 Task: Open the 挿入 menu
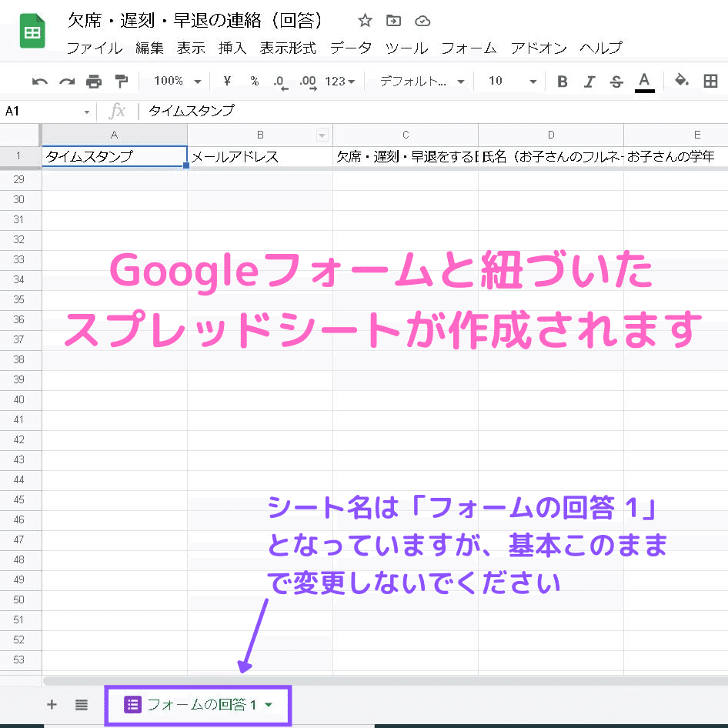click(x=232, y=48)
